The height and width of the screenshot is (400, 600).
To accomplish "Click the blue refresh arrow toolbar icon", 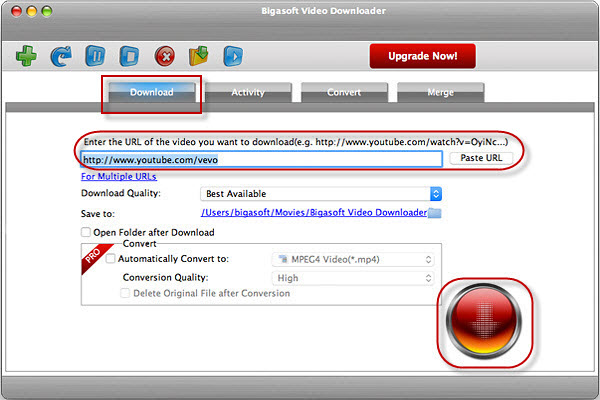I will tap(61, 56).
